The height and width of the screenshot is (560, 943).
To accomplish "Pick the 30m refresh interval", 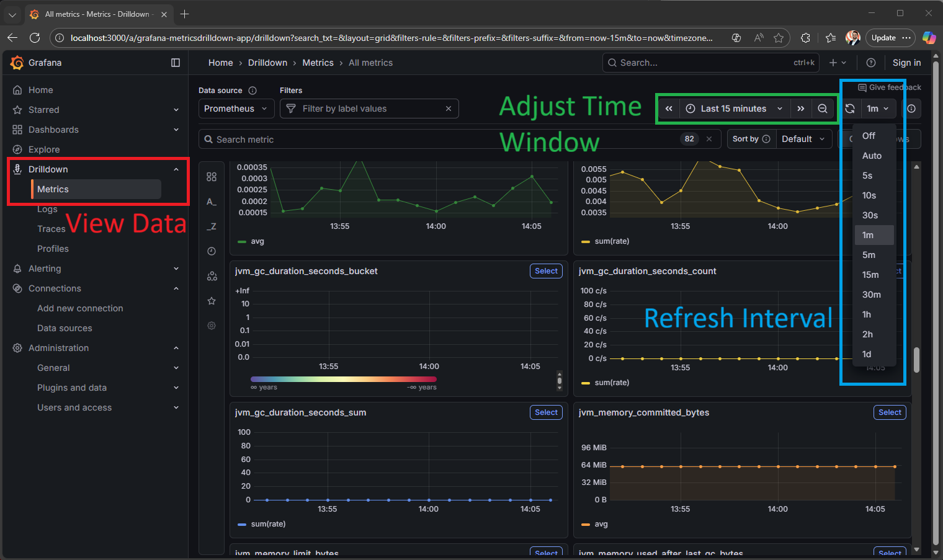I will [871, 295].
